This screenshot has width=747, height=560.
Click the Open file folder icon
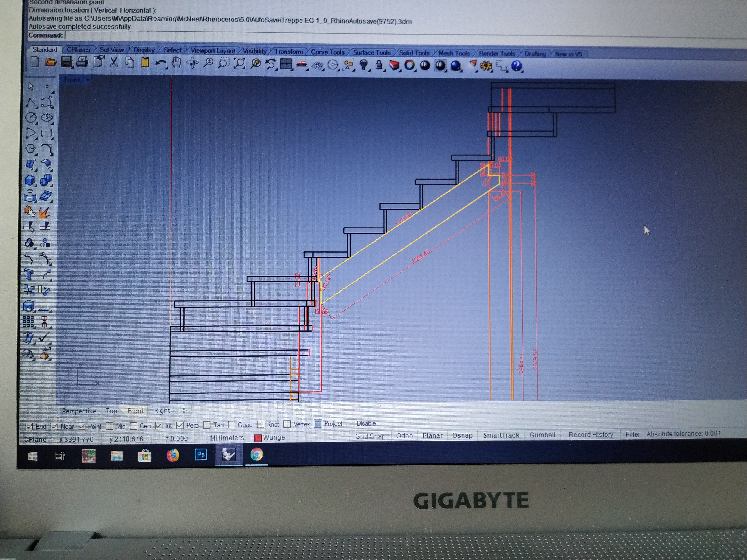pos(51,62)
